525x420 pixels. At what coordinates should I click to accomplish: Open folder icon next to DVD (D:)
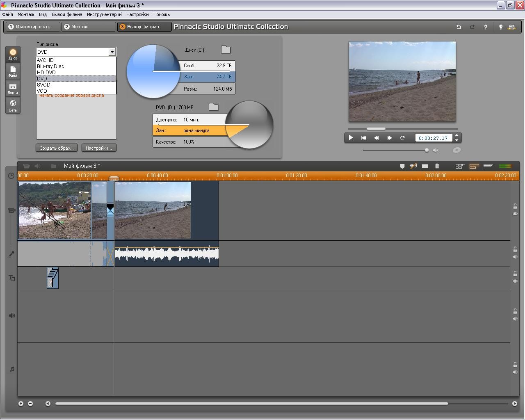214,107
